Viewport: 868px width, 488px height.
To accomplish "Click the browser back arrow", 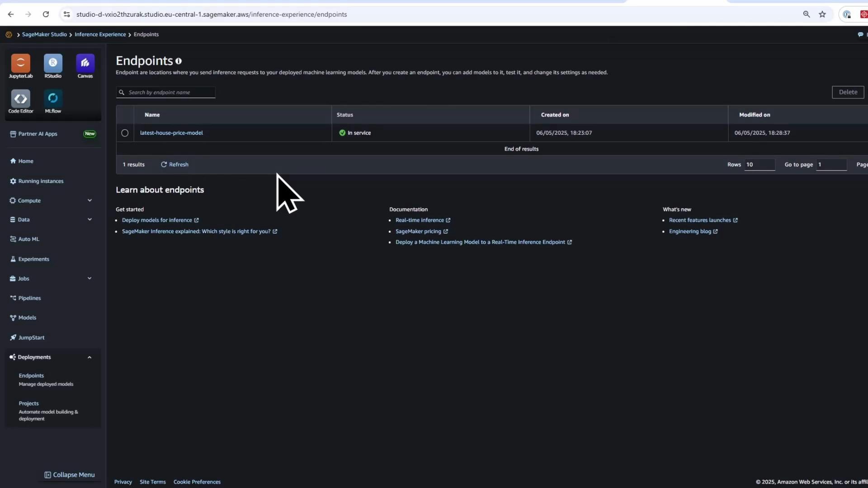I will point(11,14).
